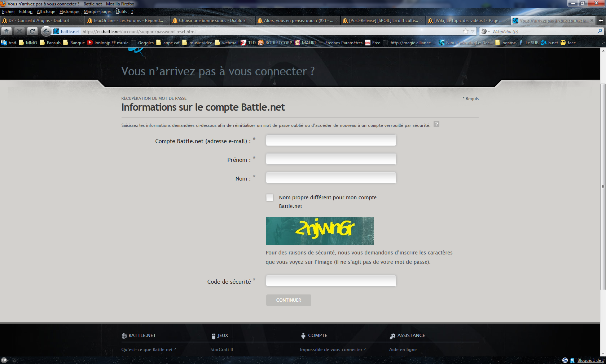Click the Skype icon in status bar
Viewport: 606px width, 364px height.
click(x=565, y=360)
